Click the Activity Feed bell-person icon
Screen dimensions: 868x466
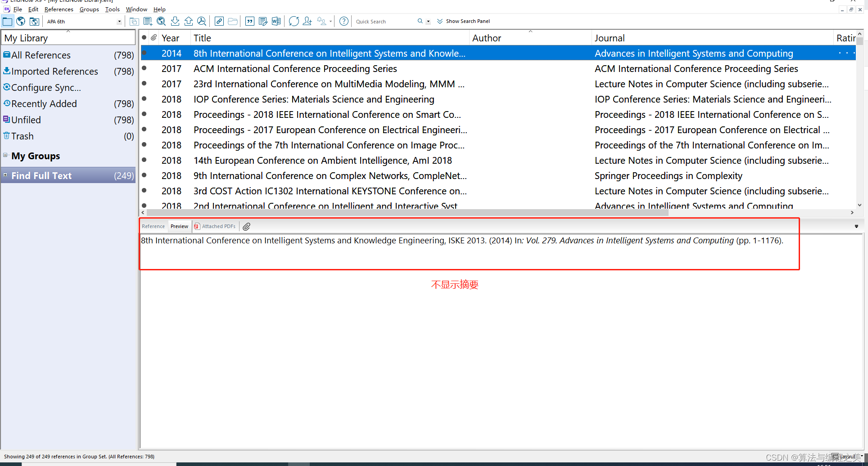click(x=322, y=21)
